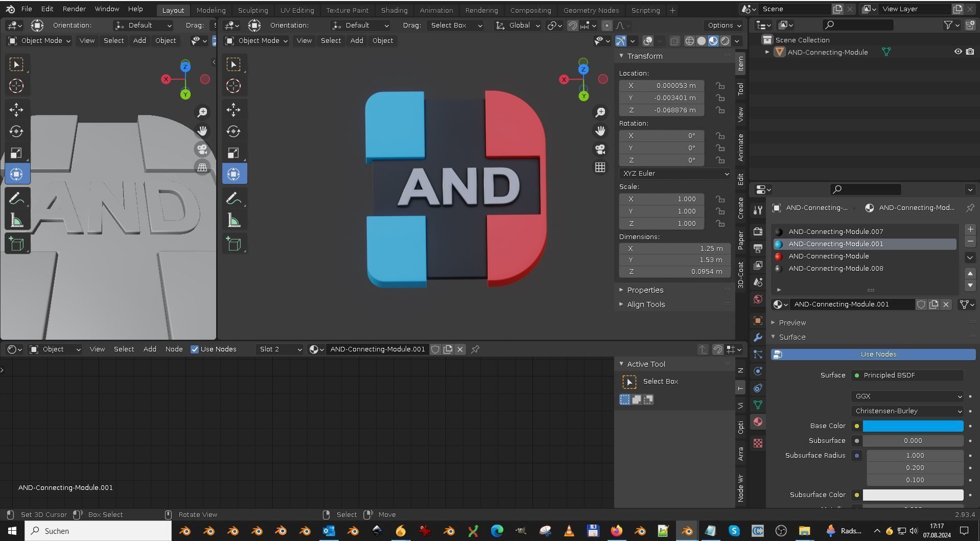Open the Object Mode dropdown in main viewport
The image size is (980, 541).
[256, 41]
